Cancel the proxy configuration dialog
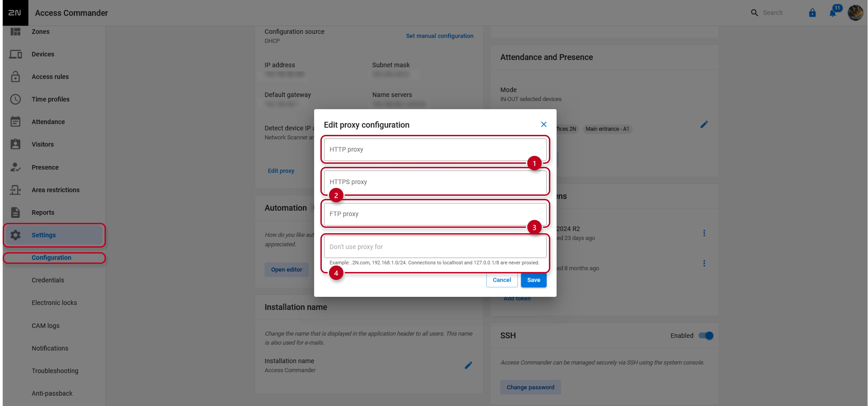 click(502, 280)
